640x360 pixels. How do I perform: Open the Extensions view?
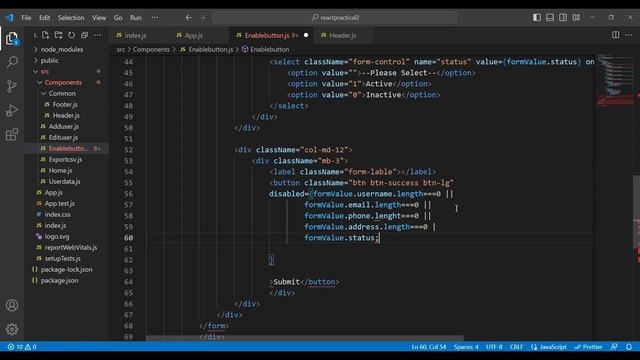12,134
